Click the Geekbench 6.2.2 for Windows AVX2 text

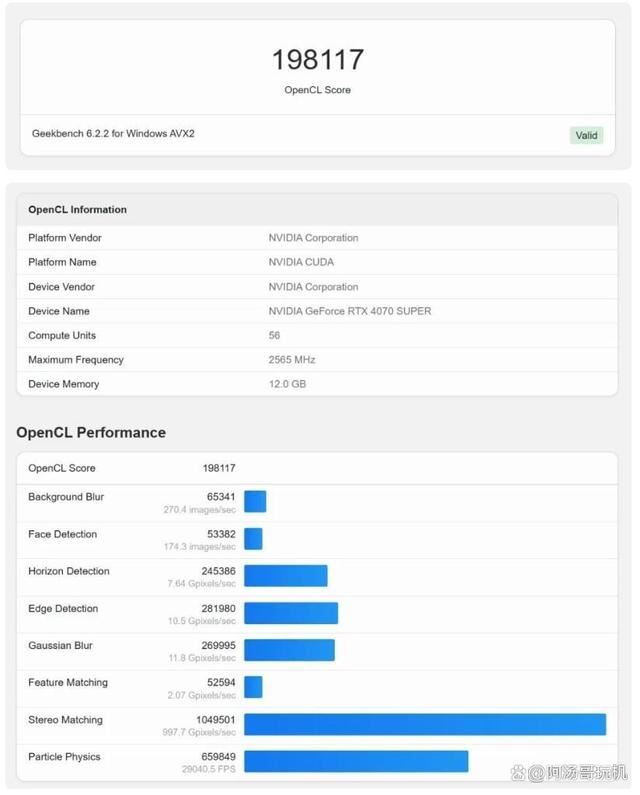pos(113,133)
